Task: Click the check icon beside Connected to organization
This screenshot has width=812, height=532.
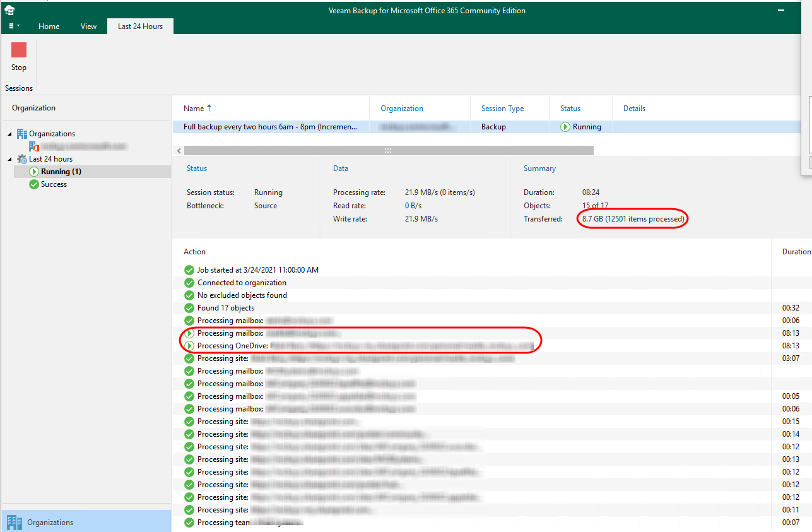Action: pyautogui.click(x=189, y=283)
